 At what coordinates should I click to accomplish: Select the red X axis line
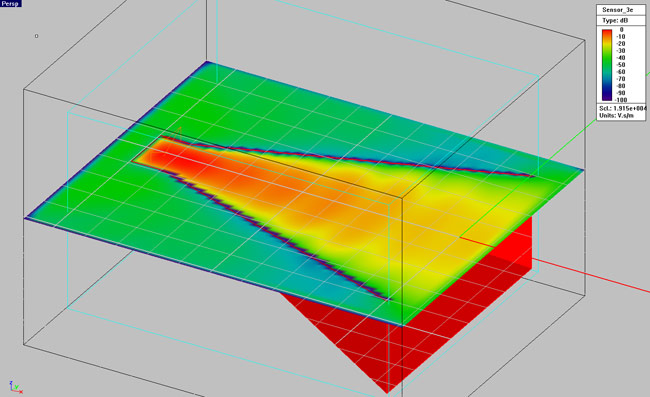pyautogui.click(x=589, y=274)
